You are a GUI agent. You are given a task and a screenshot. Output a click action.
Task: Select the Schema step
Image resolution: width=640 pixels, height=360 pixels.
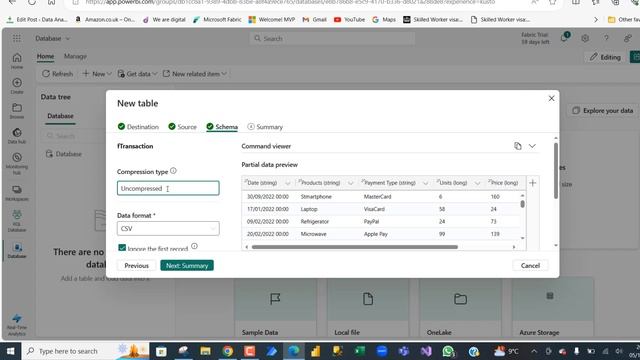point(222,127)
